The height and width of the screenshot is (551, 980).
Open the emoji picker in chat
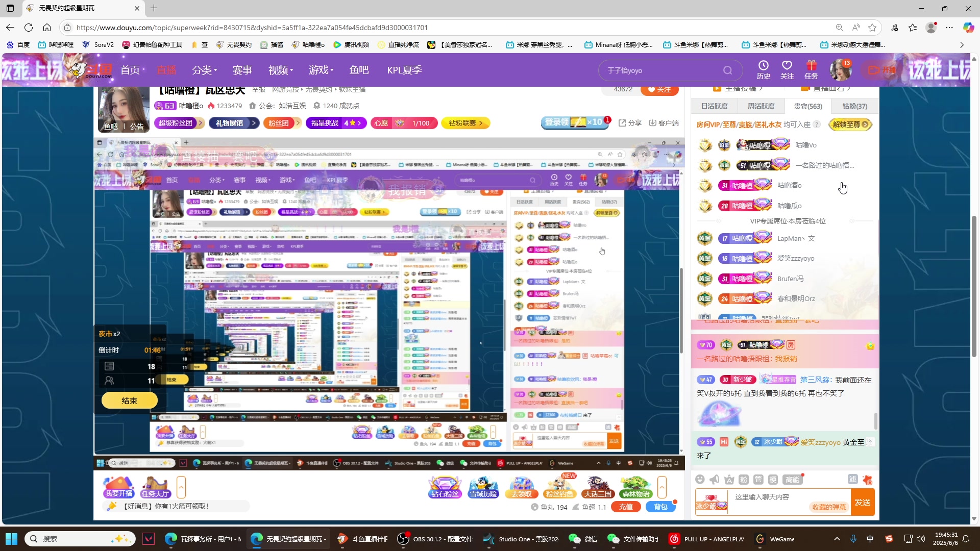click(700, 479)
